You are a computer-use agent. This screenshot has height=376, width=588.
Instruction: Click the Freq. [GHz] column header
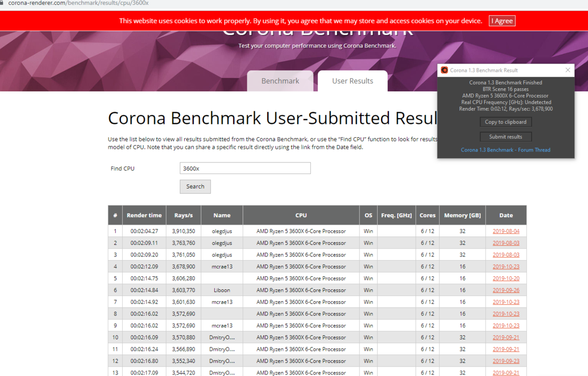pos(397,215)
